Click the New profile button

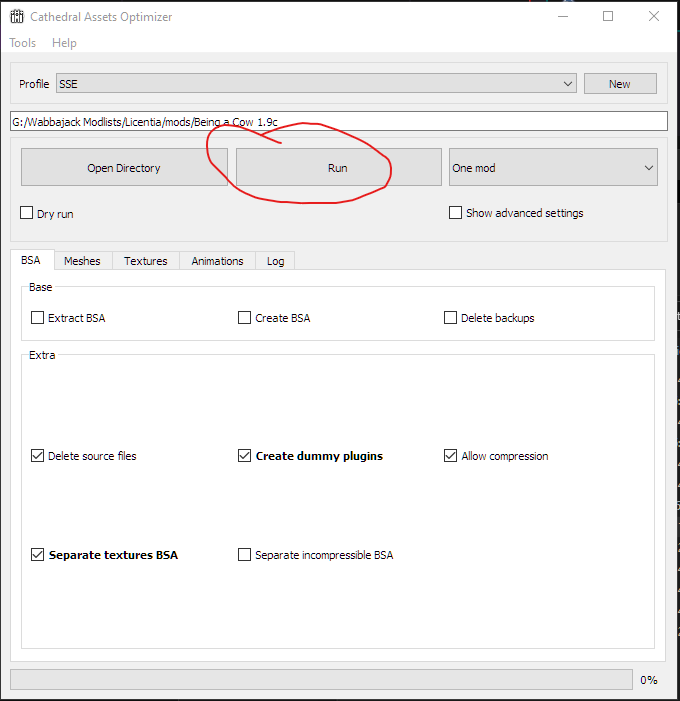pos(620,84)
